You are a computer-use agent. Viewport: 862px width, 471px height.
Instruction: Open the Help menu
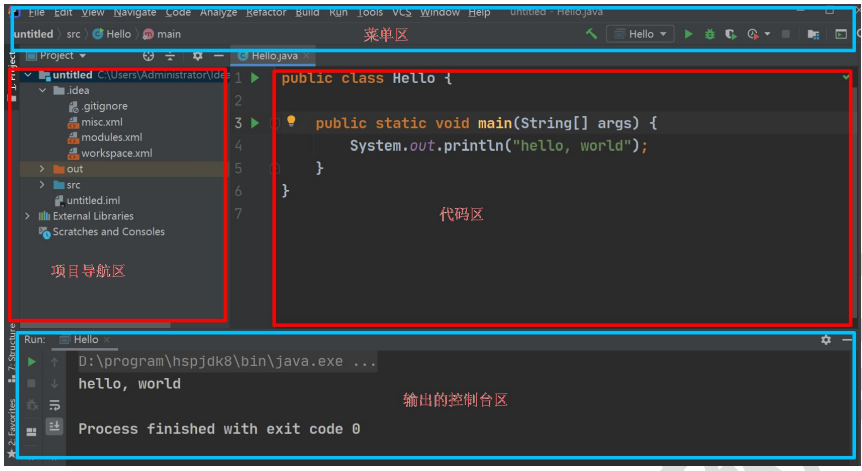tap(479, 12)
